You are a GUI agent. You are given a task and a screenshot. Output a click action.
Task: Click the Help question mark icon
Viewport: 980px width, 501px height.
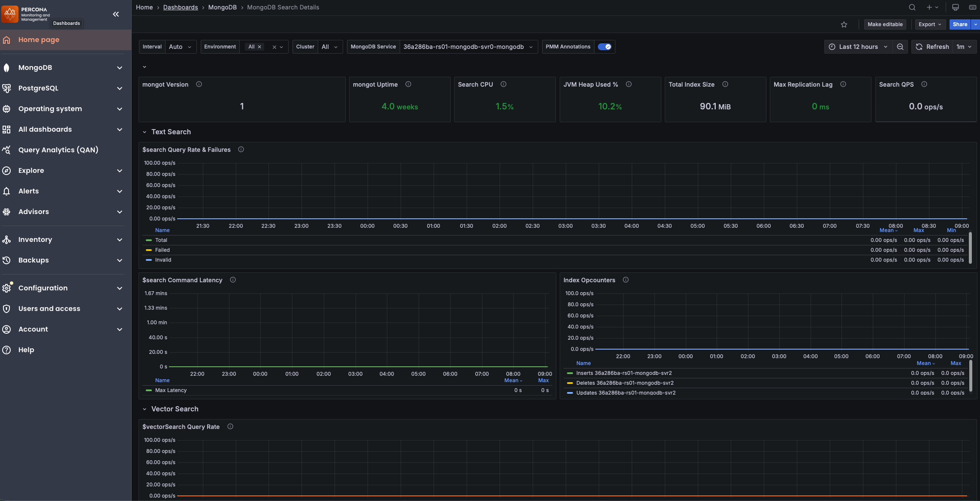tap(6, 350)
